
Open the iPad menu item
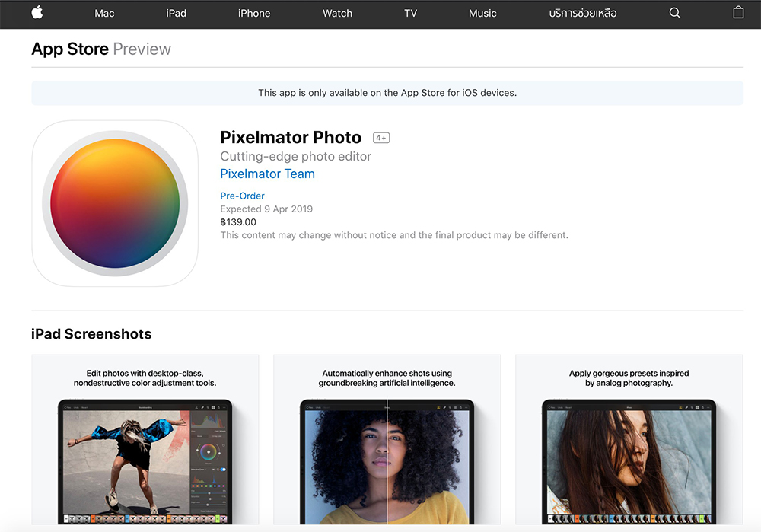coord(176,13)
